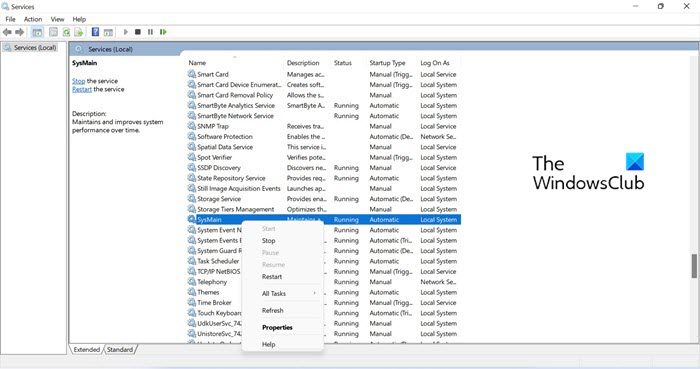700x369 pixels.
Task: Click the gear icon beside Software Protection
Action: coord(192,137)
